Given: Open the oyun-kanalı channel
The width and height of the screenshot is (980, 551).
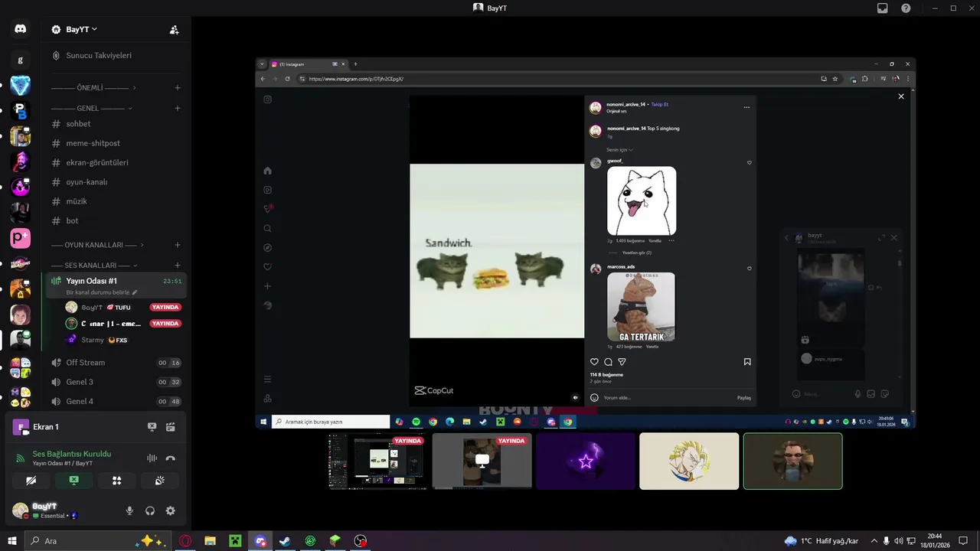Looking at the screenshot, I should pyautogui.click(x=116, y=182).
